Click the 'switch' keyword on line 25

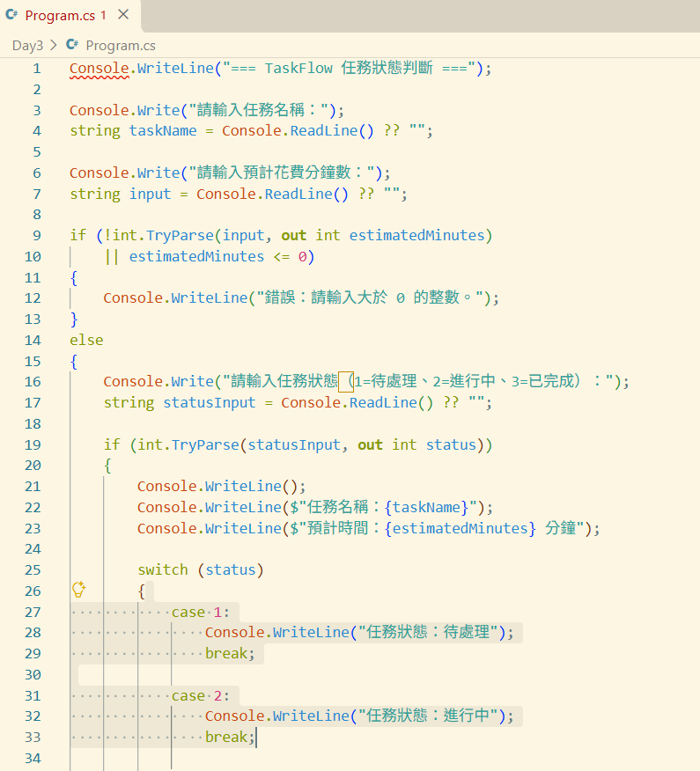coord(163,570)
